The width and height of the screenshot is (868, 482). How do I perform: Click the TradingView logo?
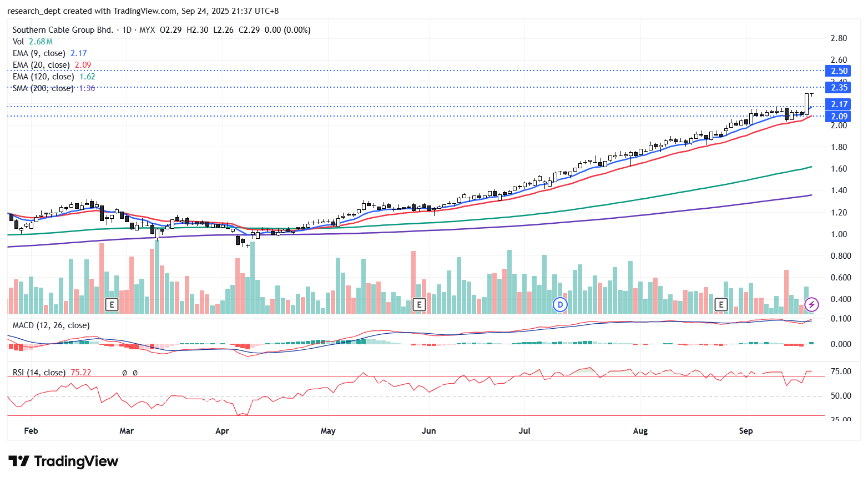(63, 461)
